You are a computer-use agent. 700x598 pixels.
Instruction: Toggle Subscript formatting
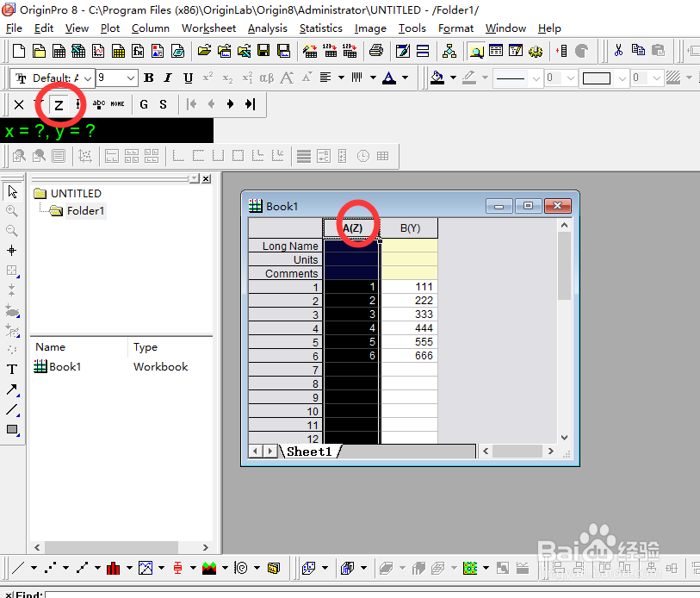[x=227, y=78]
